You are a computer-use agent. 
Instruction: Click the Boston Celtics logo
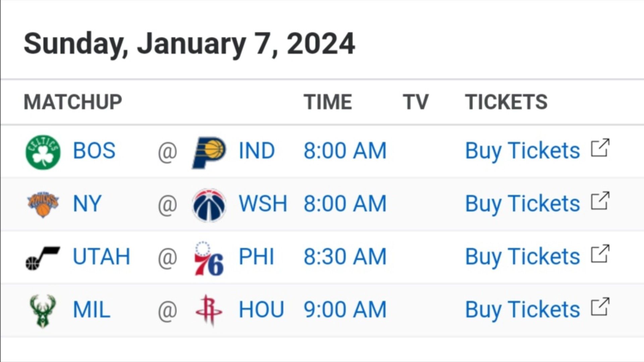(x=43, y=152)
